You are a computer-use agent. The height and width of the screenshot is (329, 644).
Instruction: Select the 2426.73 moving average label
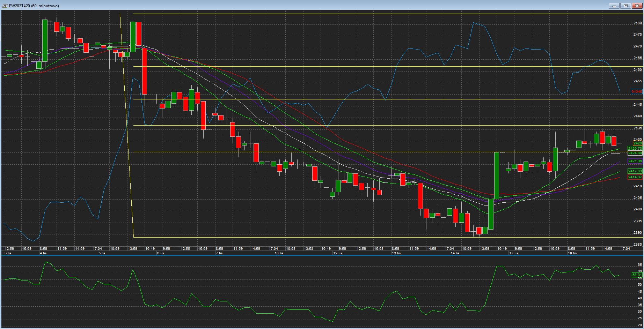[635, 149]
